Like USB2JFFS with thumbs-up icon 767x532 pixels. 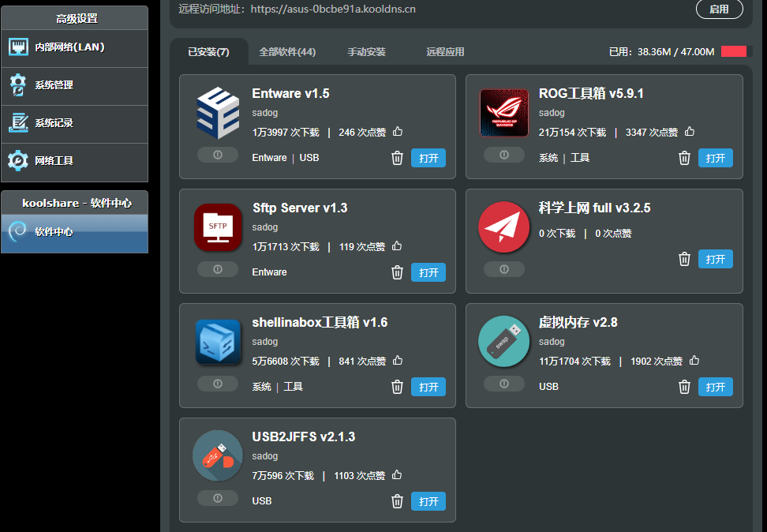397,474
